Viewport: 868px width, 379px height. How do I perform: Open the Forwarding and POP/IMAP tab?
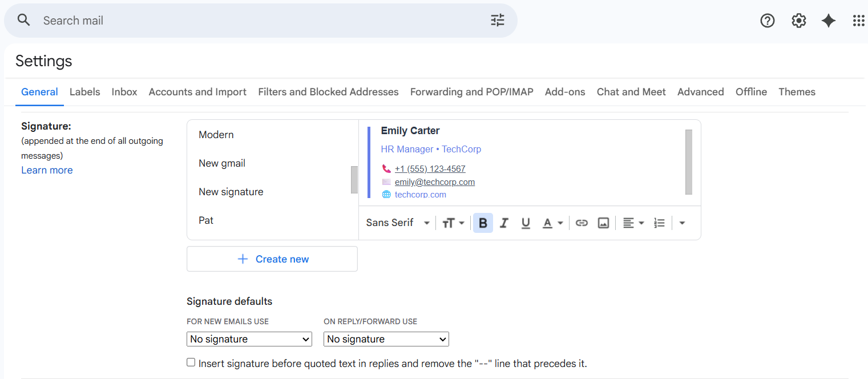[x=471, y=91]
